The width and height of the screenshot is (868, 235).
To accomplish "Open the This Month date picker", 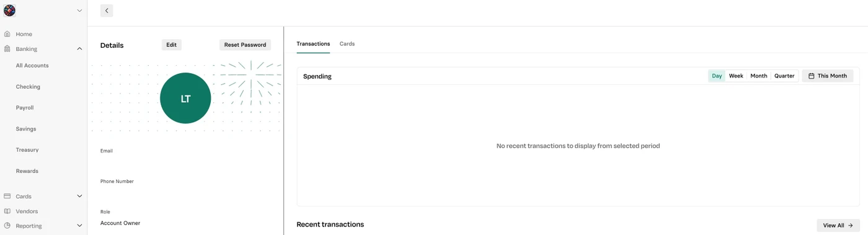I will click(x=828, y=76).
